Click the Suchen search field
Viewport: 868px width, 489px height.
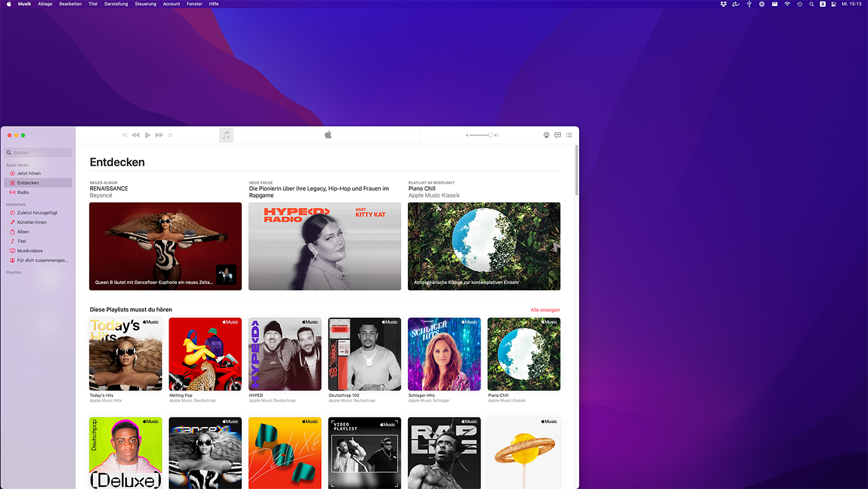[x=38, y=153]
